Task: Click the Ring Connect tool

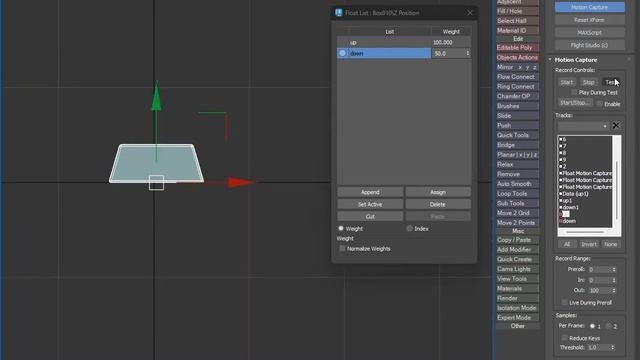Action: (518, 87)
